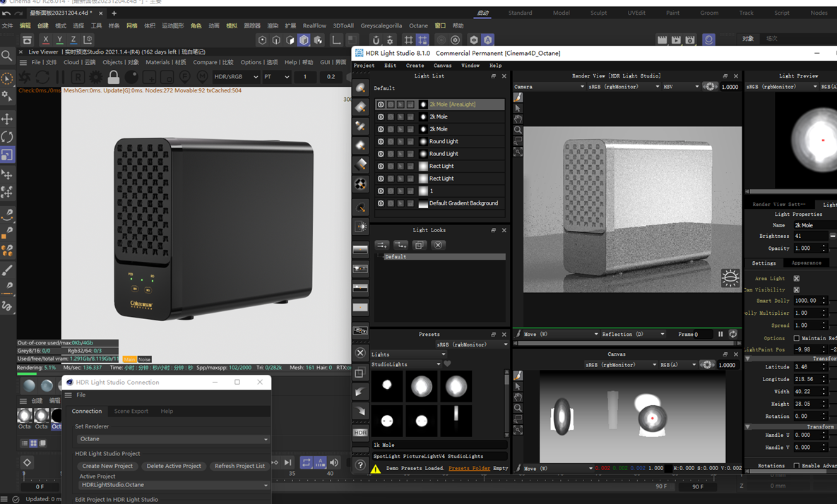The width and height of the screenshot is (837, 504).
Task: Click the duplicate light look icon
Action: 419,245
